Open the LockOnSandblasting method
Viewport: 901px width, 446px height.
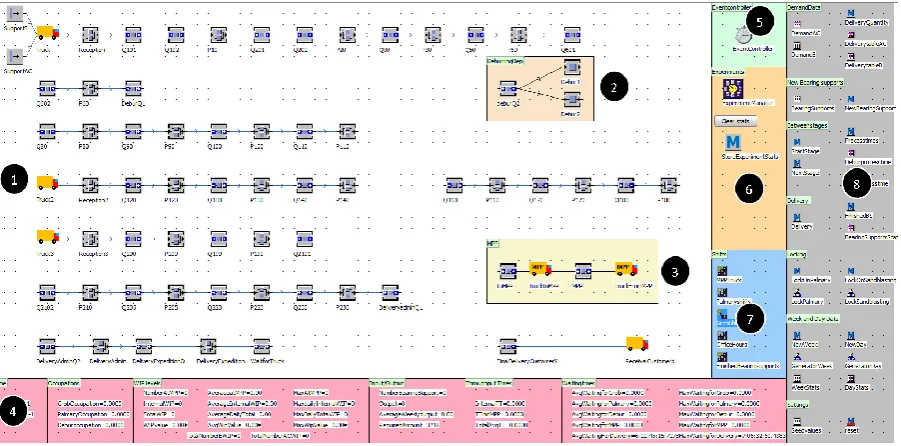click(x=851, y=271)
